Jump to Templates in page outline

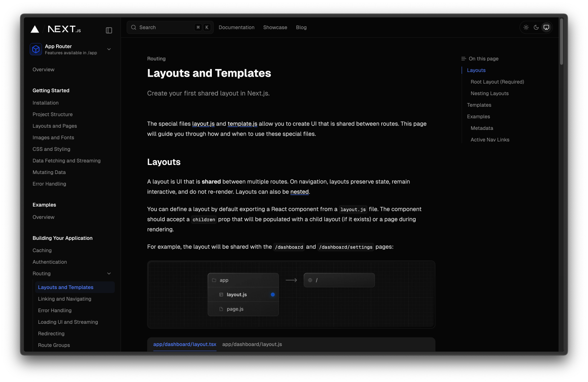479,105
